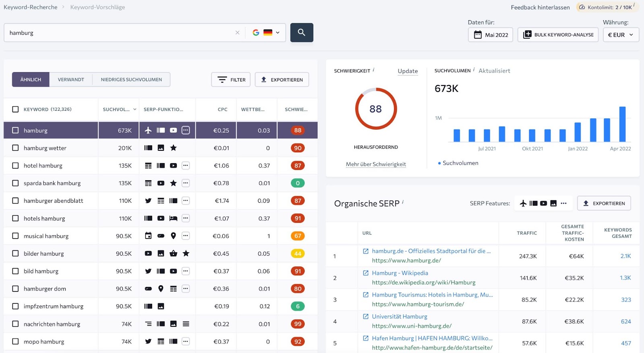
Task: Click yellow difficulty badge 44
Action: (x=298, y=253)
